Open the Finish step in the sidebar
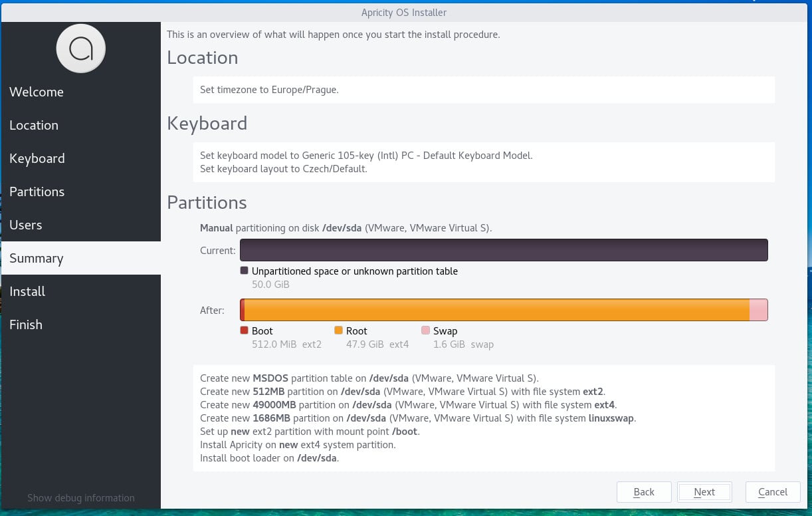This screenshot has width=812, height=516. click(26, 324)
